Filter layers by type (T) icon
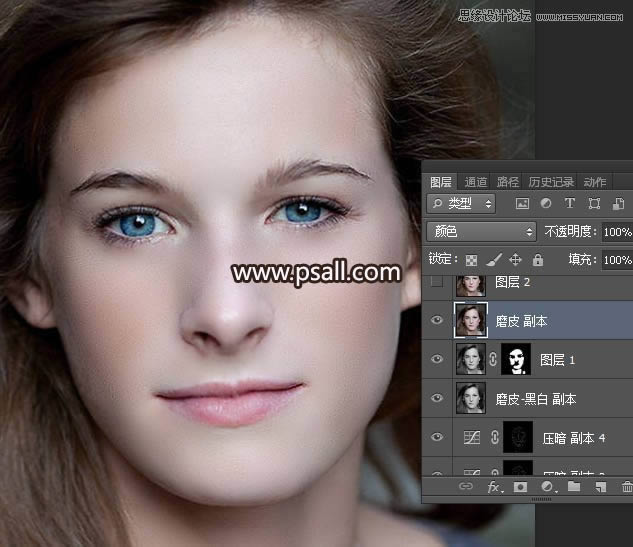 click(x=570, y=204)
